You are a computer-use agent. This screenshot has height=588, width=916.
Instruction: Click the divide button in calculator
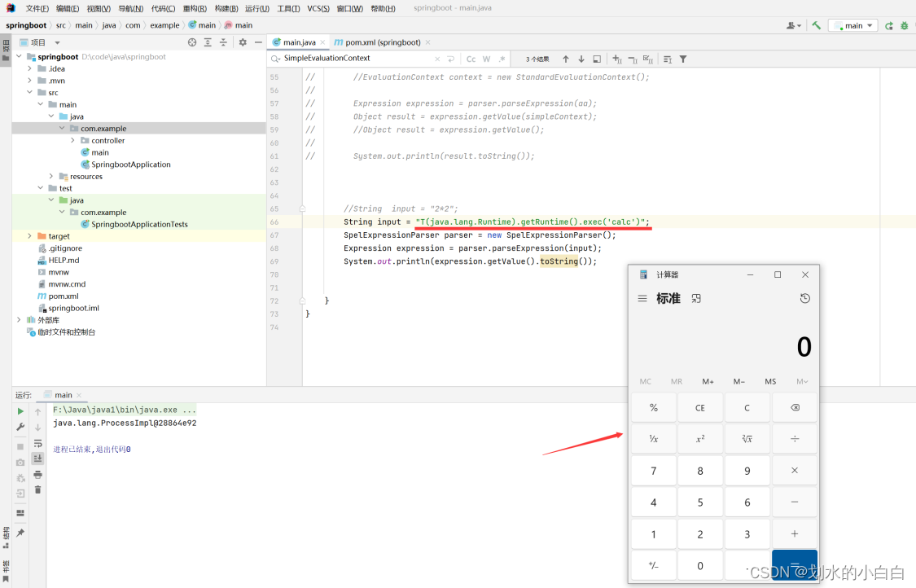795,439
